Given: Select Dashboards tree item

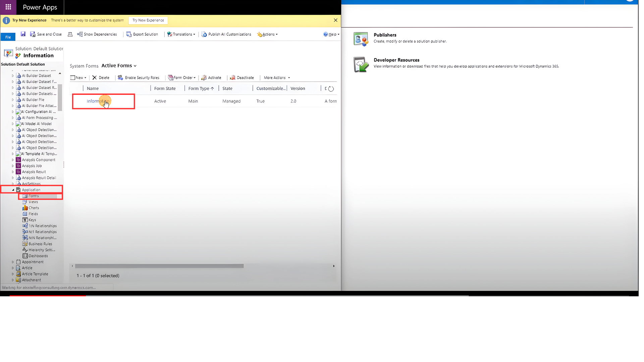Looking at the screenshot, I should (x=38, y=256).
